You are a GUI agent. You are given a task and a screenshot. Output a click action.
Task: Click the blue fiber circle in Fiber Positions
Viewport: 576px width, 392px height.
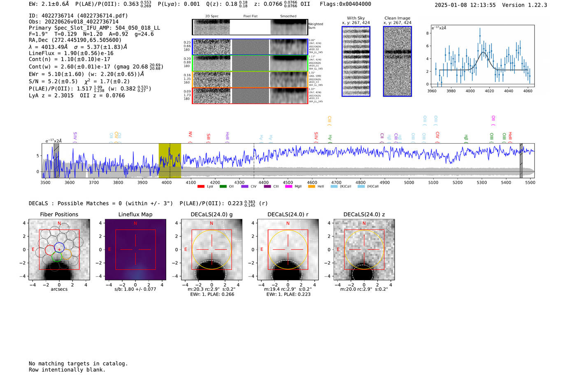pos(59,248)
